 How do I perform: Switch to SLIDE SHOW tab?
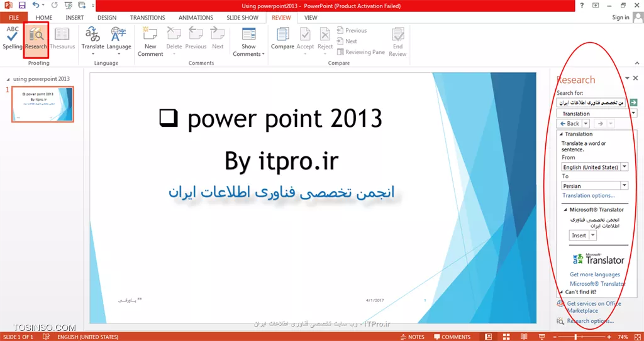click(x=243, y=18)
